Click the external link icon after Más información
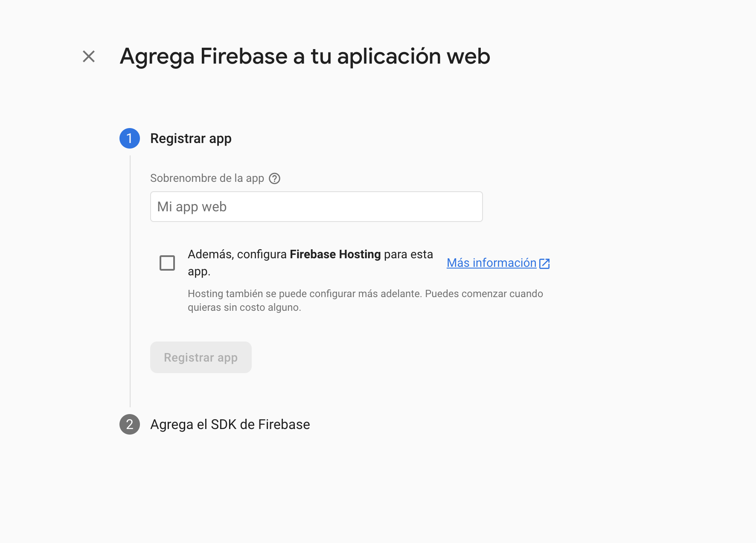 point(544,263)
